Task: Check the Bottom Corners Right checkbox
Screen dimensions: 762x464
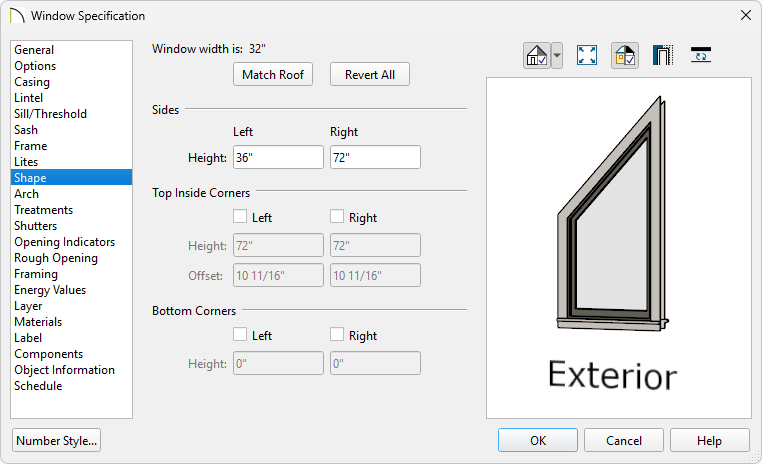Action: [337, 334]
